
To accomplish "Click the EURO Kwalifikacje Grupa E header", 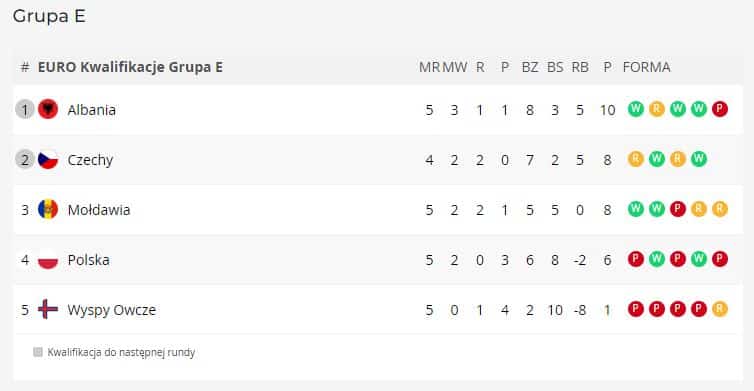I will point(130,67).
